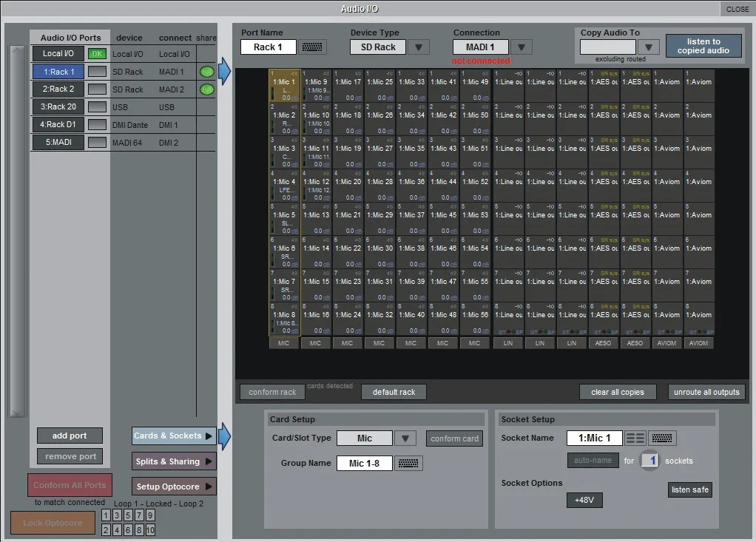
Task: Click green share indicator for Rack 2
Action: [x=207, y=89]
